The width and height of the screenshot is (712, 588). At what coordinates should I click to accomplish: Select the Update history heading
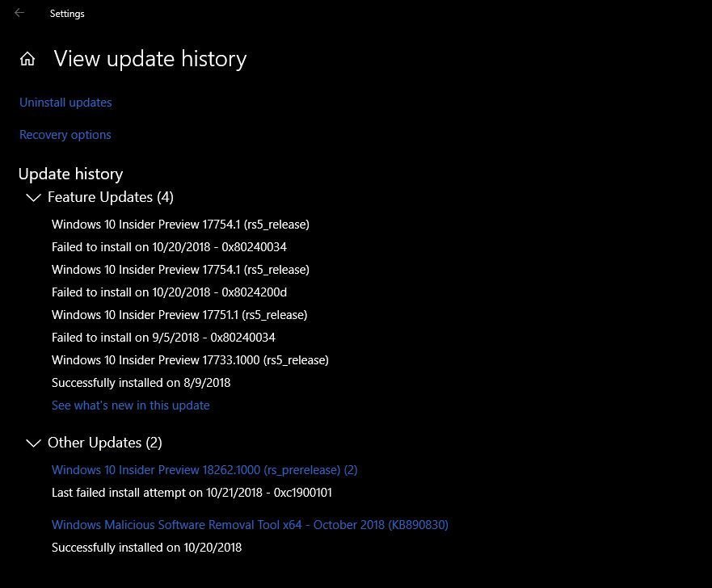pos(70,174)
